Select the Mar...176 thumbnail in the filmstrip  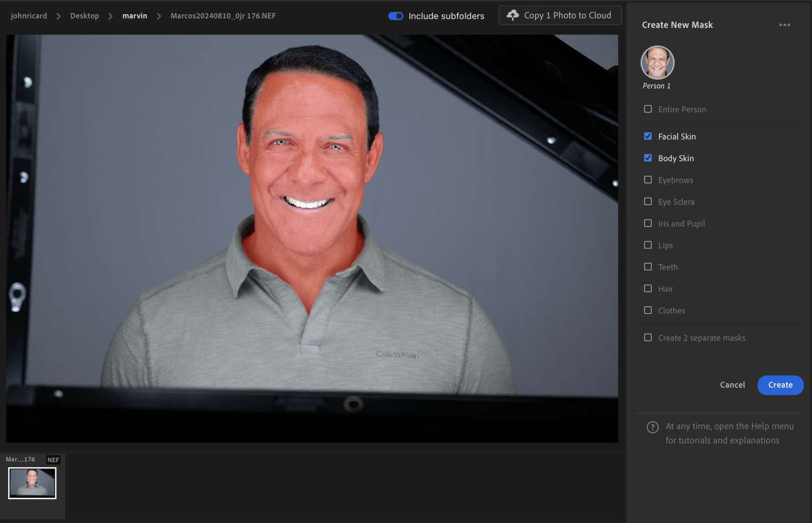32,482
